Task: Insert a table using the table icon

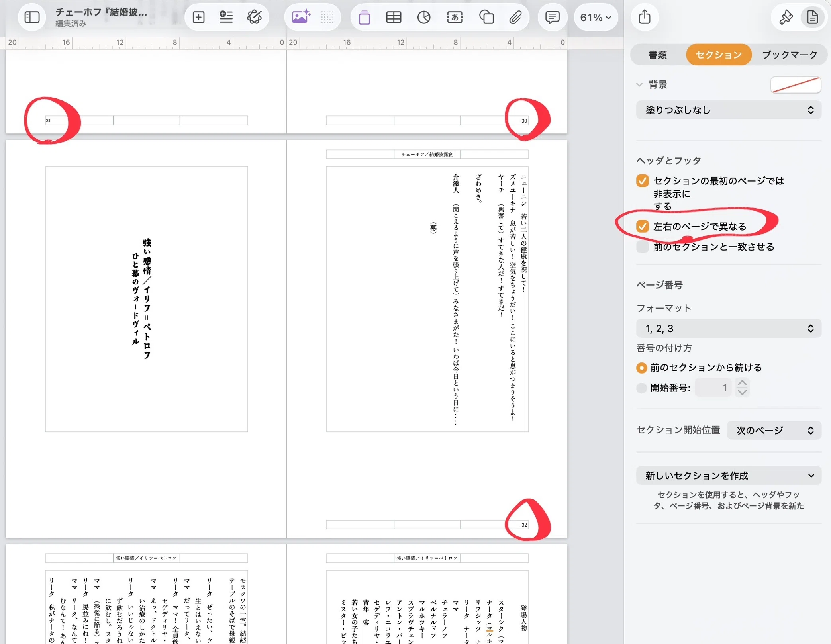Action: click(x=394, y=17)
